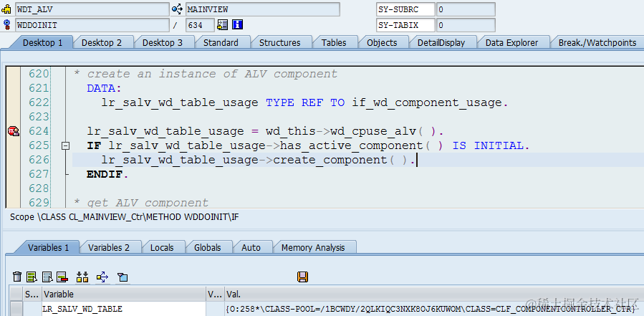This screenshot has height=316, width=644.
Task: Click the WDT_ALV program field
Action: tap(92, 9)
